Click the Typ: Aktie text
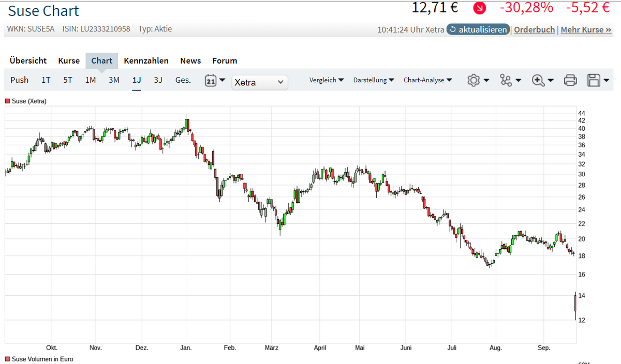 coord(155,29)
